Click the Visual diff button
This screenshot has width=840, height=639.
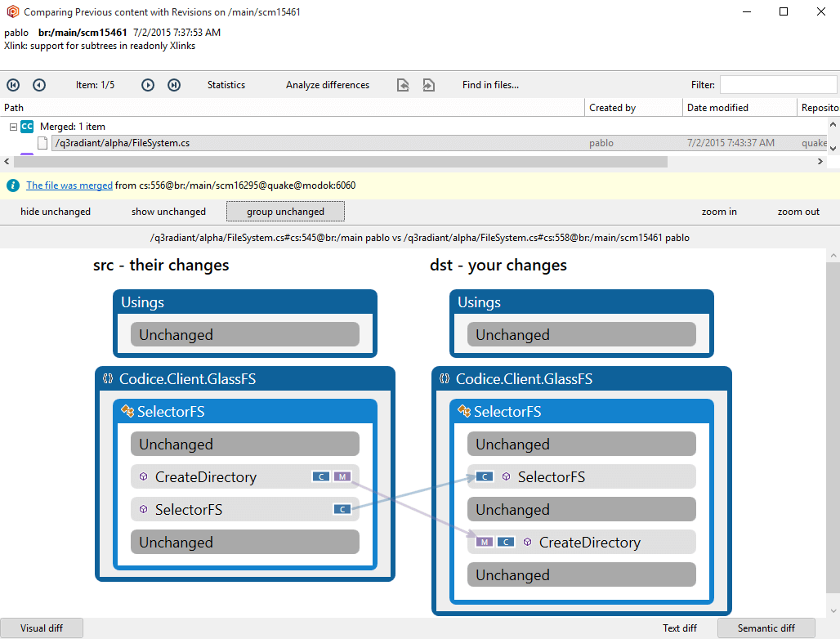(x=42, y=628)
